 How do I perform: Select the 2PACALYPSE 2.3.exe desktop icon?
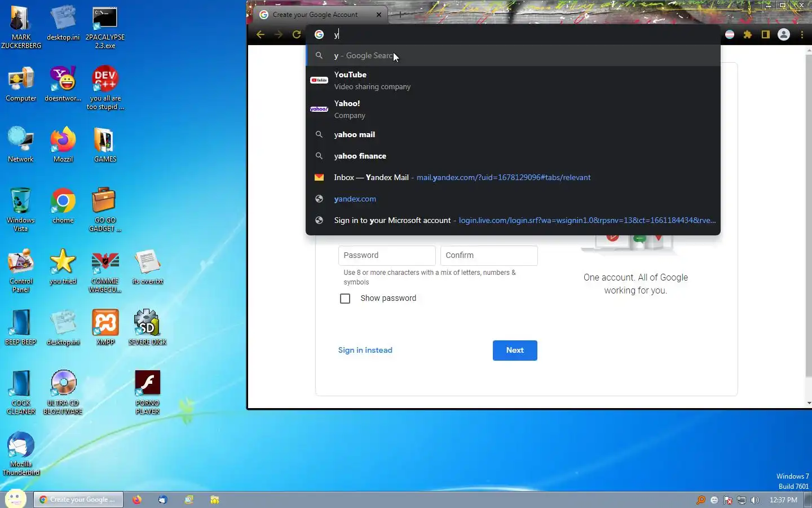point(105,28)
